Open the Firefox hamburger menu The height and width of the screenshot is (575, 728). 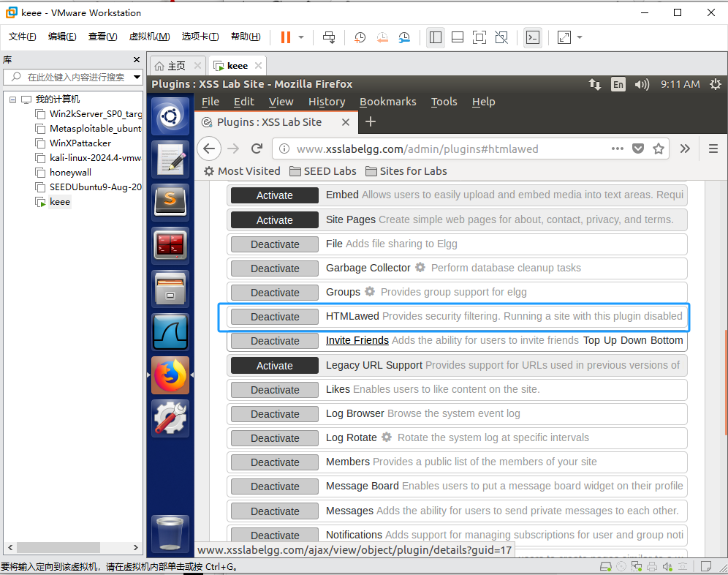(713, 149)
